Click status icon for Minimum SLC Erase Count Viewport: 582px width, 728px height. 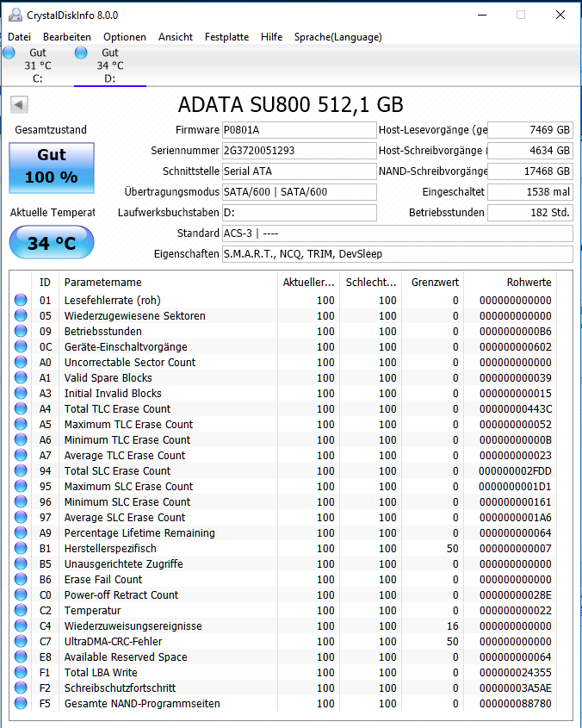tap(21, 501)
